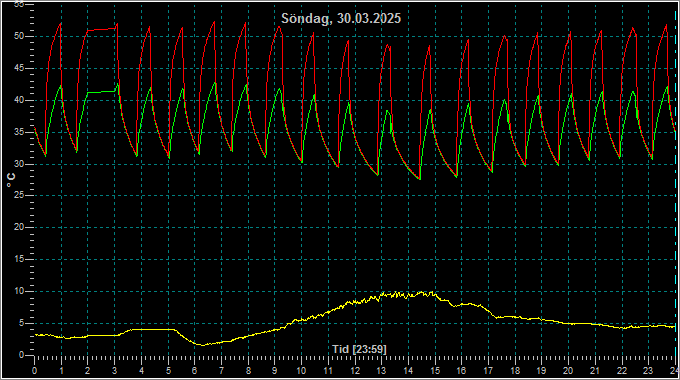Click the hour 18 tick on the x-axis
This screenshot has width=680, height=380.
(x=515, y=371)
